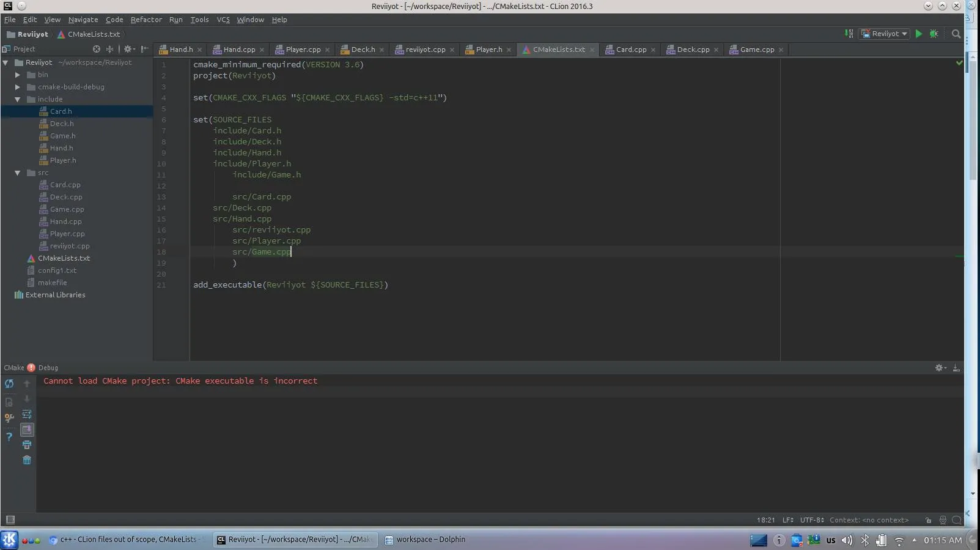980x550 pixels.
Task: Click the Project panel title label
Action: coord(24,49)
